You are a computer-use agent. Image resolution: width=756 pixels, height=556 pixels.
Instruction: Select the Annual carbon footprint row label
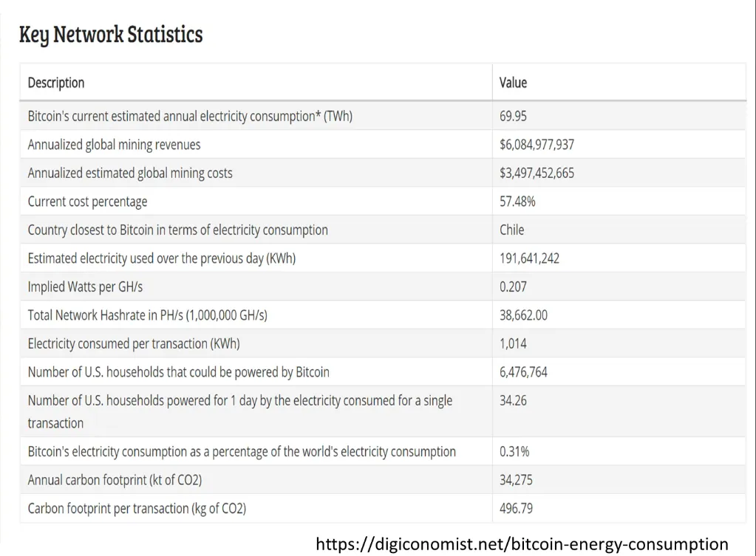pos(115,480)
